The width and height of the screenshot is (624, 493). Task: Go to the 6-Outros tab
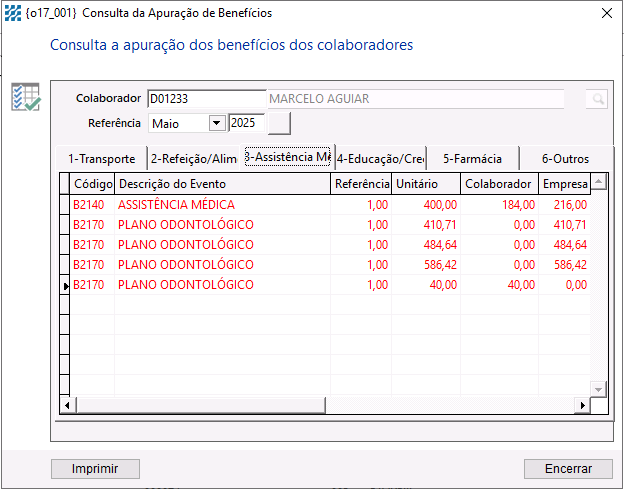click(565, 158)
